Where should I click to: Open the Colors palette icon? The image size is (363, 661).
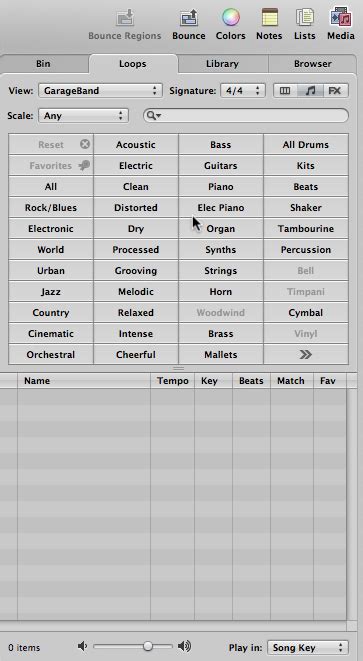(x=231, y=18)
